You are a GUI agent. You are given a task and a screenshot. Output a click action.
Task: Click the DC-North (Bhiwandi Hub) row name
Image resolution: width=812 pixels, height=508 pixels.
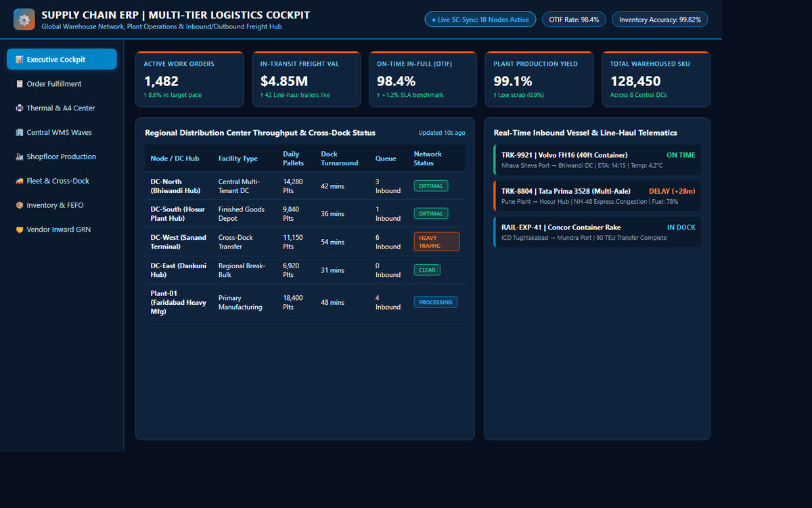point(175,186)
